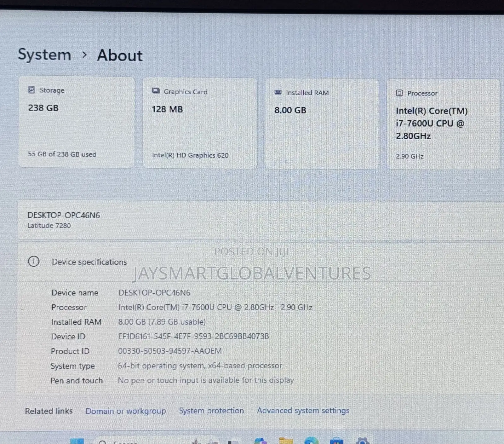504x444 pixels.
Task: Select Product ID 00330-50503-94597-AAOEM
Action: [170, 351]
